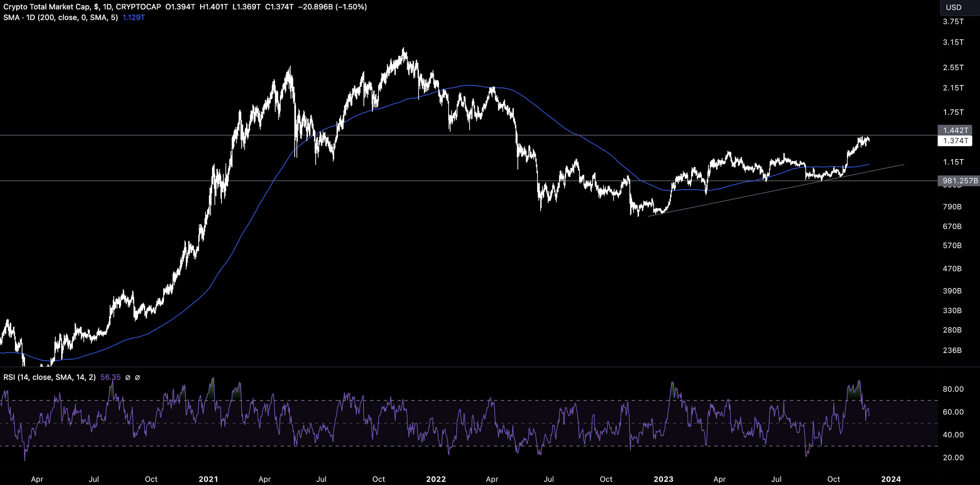Image resolution: width=980 pixels, height=485 pixels.
Task: Click the current price label 1.374T
Action: click(x=955, y=141)
